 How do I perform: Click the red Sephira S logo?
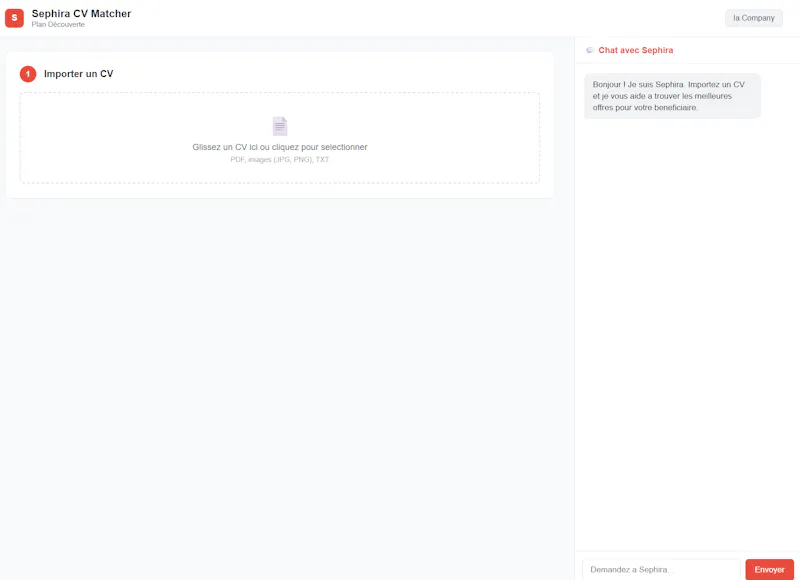14,18
